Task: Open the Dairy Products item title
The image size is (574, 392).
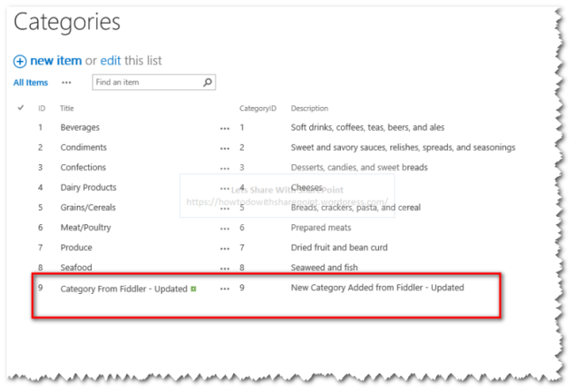Action: click(88, 187)
